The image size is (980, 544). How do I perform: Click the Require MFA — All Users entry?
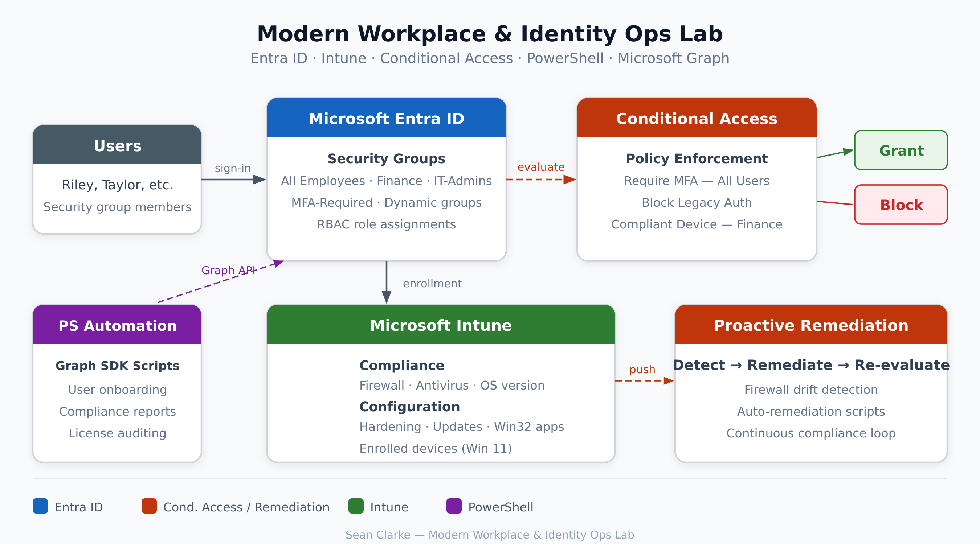tap(696, 181)
